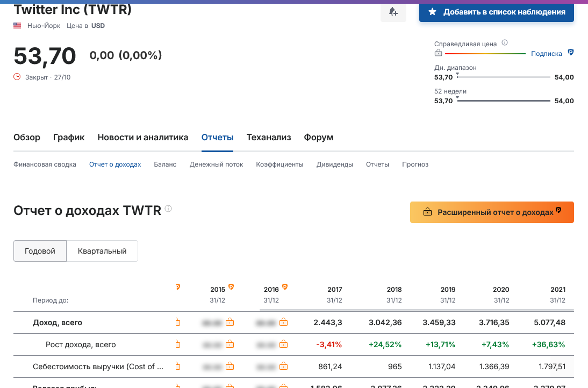This screenshot has width=588, height=388.
Task: Click the info icon beside Справедливая цена
Action: pos(505,42)
